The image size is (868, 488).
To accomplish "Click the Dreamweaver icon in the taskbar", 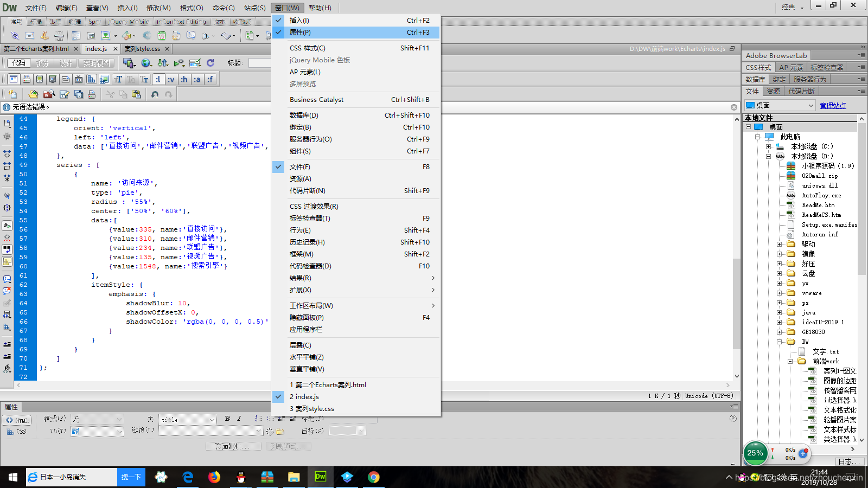I will [x=321, y=477].
